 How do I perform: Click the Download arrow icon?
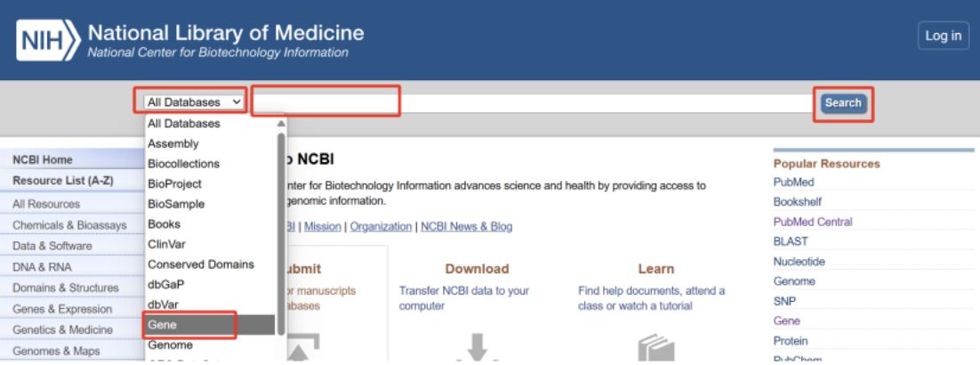pos(478,346)
